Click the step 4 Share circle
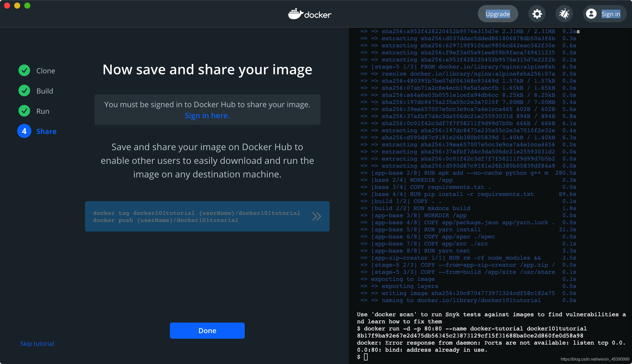This screenshot has height=364, width=632. click(x=24, y=131)
